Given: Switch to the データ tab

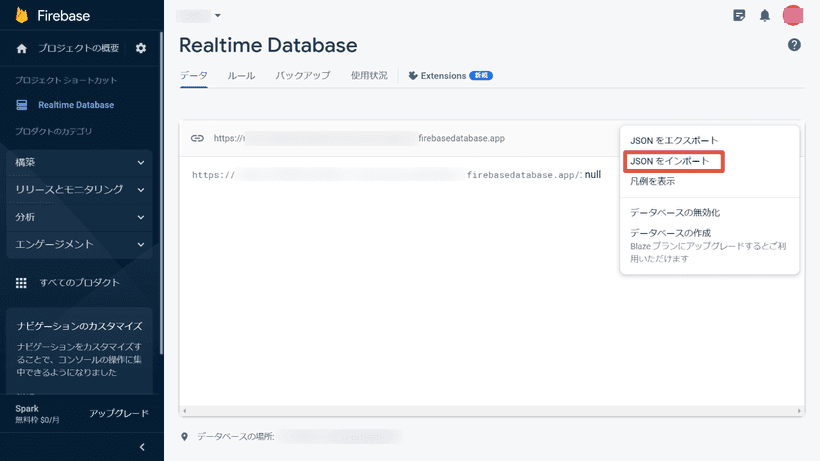Looking at the screenshot, I should 193,76.
